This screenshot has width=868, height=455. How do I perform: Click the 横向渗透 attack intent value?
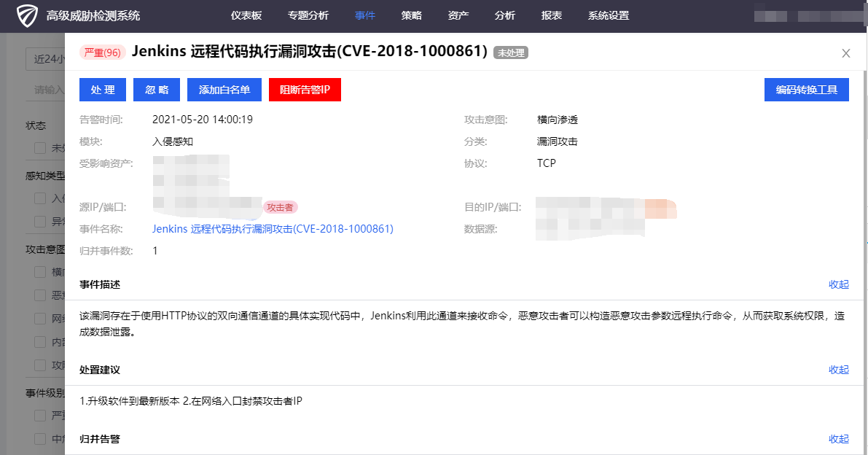pyautogui.click(x=558, y=120)
